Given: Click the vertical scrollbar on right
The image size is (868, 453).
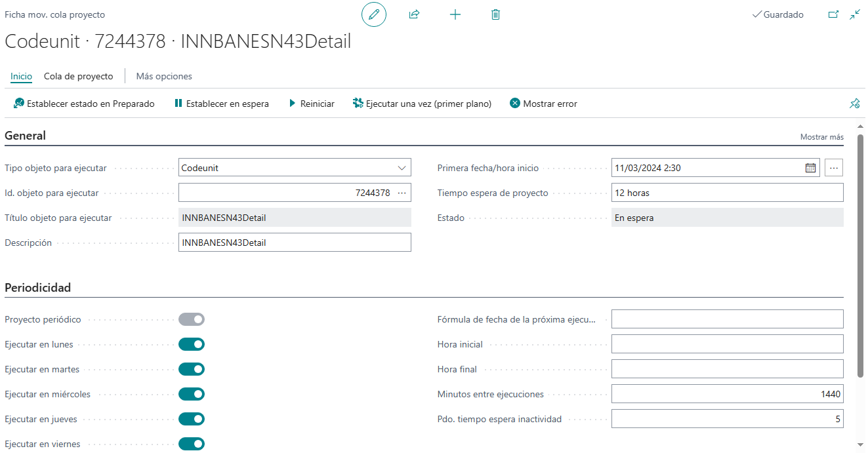Looking at the screenshot, I should [861, 249].
